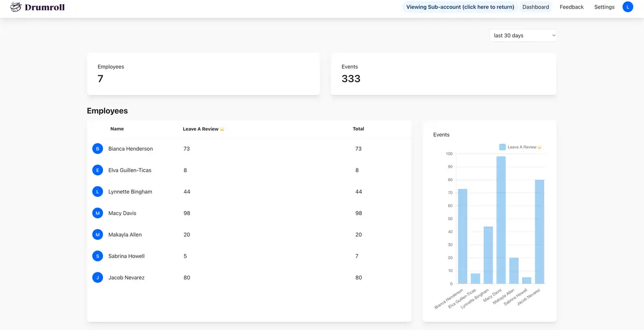Click the Lynnette Bingham bar in chart
Screen dimensions: 644x330
point(488,255)
